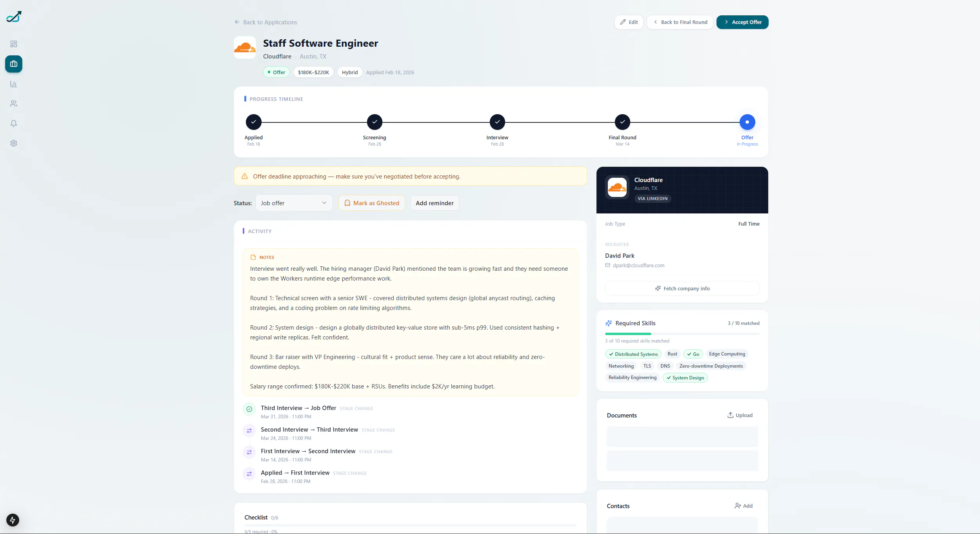The image size is (980, 534).
Task: Select the Applied step on the progress timeline
Action: pyautogui.click(x=254, y=122)
